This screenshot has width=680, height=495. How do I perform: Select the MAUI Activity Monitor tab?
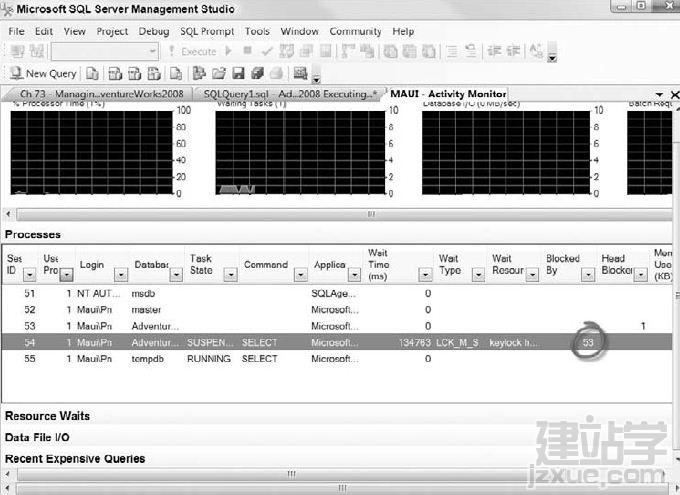pyautogui.click(x=448, y=94)
